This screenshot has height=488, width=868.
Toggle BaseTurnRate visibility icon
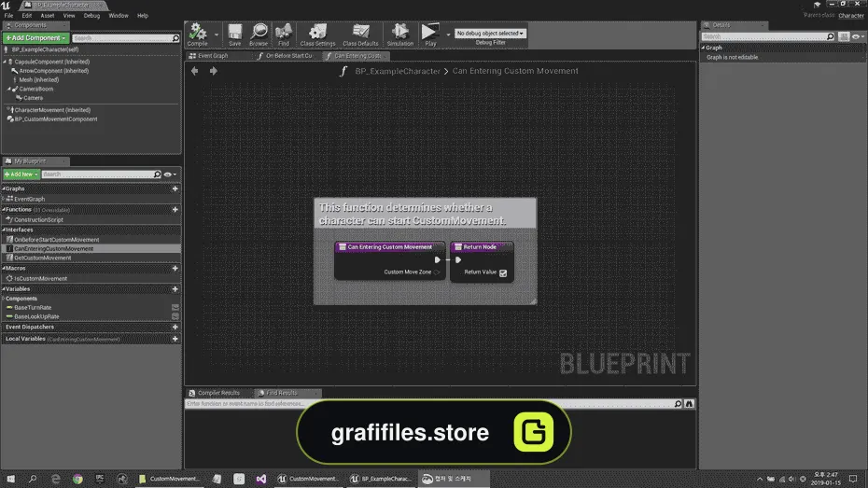pos(175,308)
